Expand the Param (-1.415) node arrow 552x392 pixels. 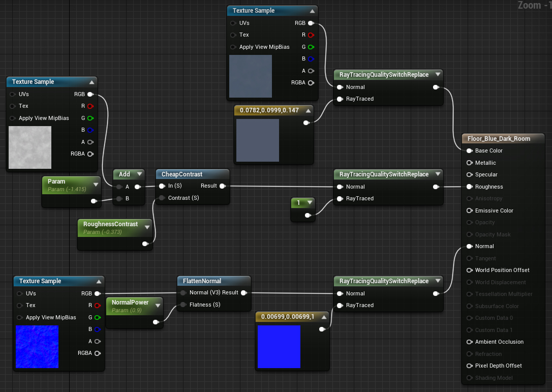(x=96, y=185)
